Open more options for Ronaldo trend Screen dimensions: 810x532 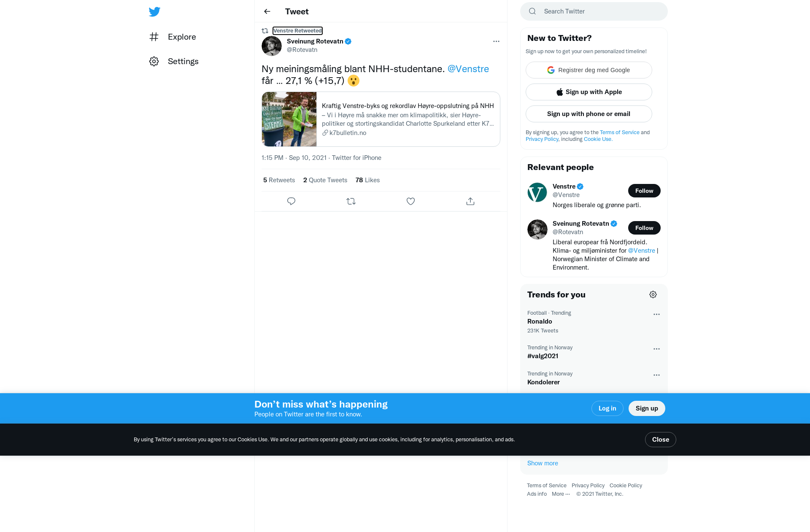(656, 314)
